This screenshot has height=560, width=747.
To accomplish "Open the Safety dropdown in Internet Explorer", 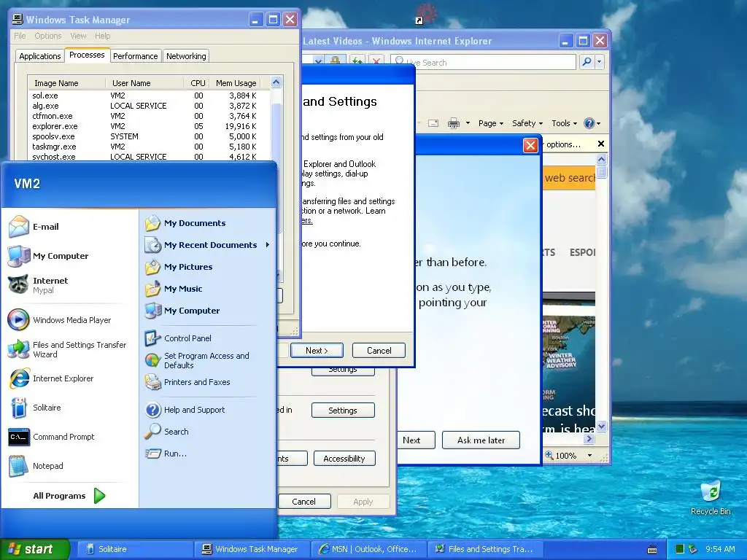I will point(527,123).
